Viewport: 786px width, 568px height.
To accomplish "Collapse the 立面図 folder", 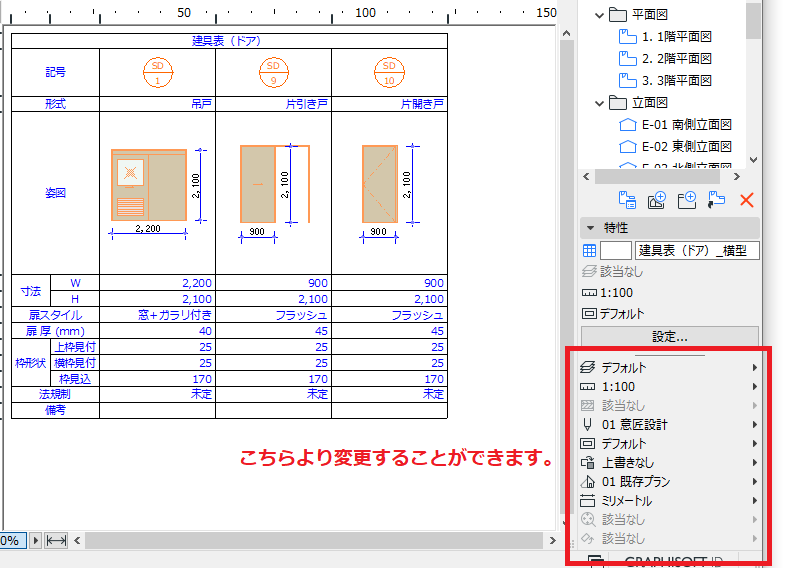I will pos(599,103).
